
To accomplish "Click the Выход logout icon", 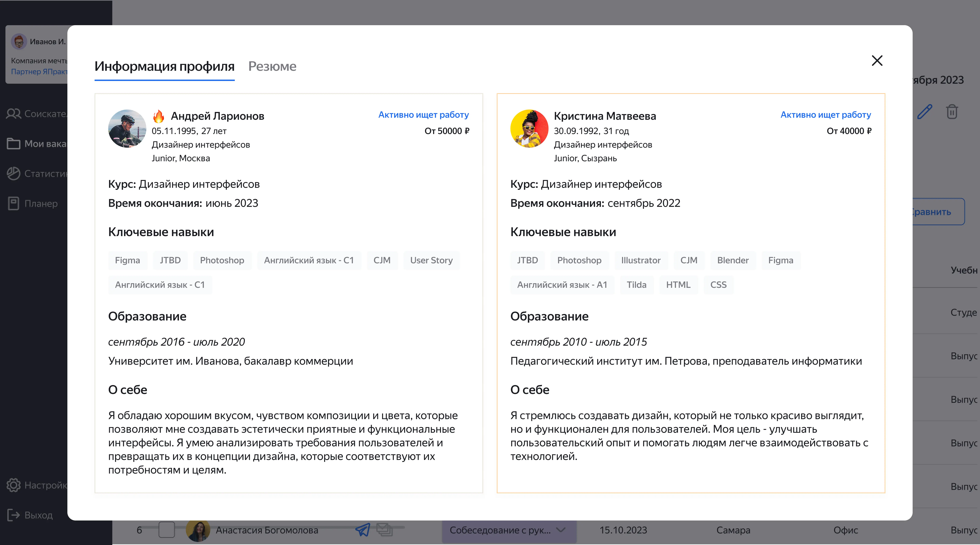I will [x=14, y=515].
